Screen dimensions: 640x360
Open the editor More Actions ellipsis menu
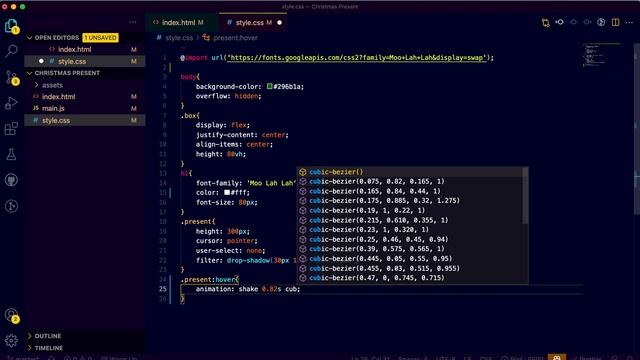pos(629,22)
